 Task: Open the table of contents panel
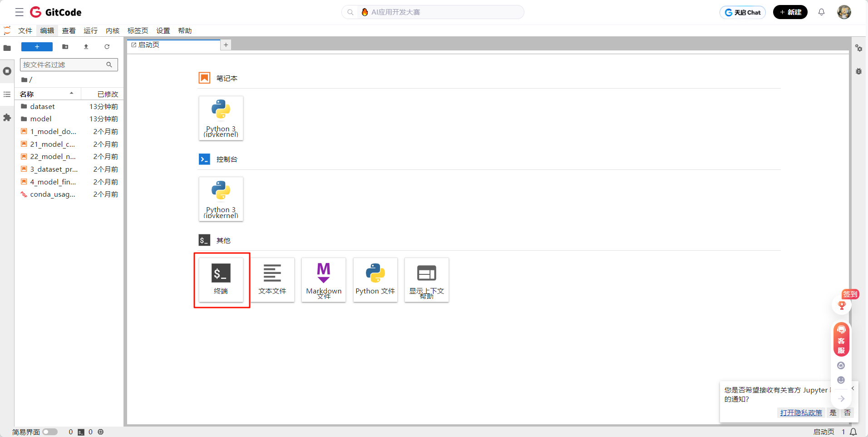7,94
